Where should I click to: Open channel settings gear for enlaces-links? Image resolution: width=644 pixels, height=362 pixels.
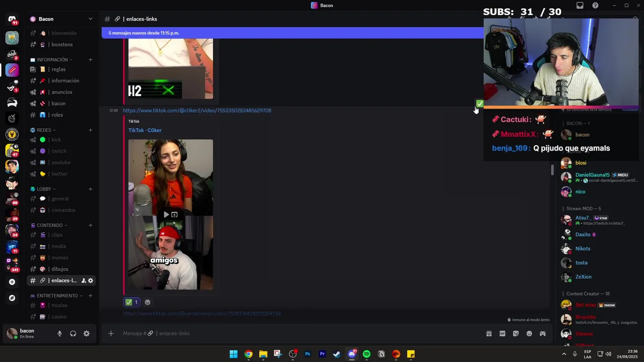pos(91,281)
